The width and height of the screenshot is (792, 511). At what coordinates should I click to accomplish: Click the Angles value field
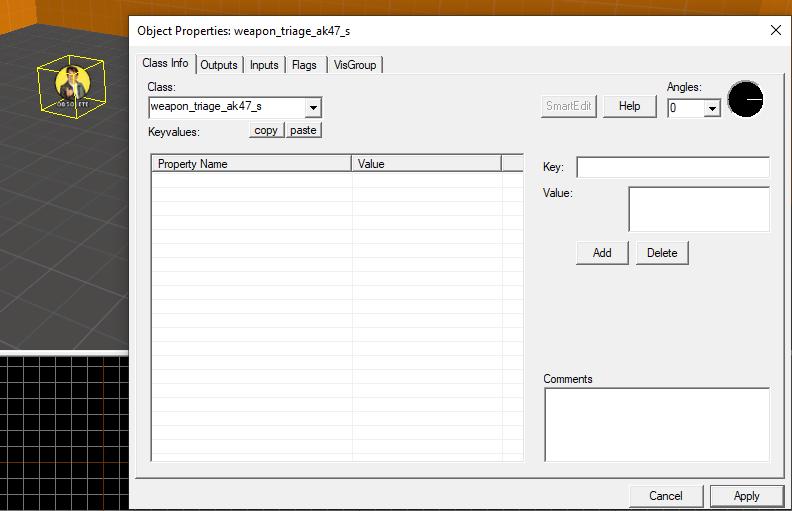[686, 108]
